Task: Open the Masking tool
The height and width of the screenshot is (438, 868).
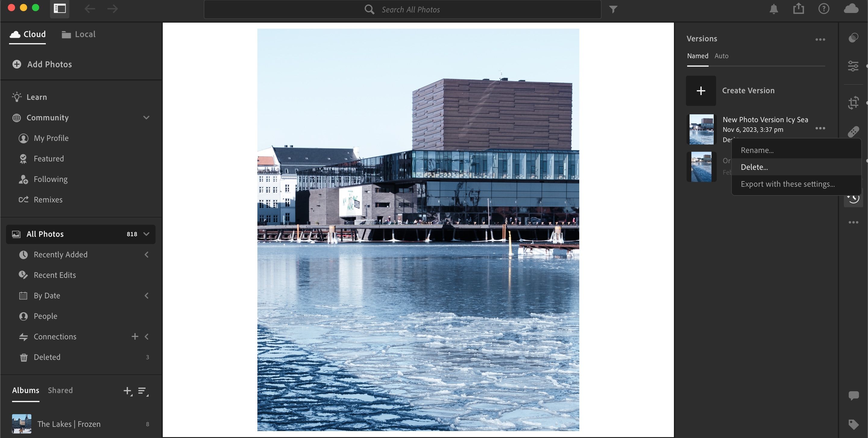Action: tap(854, 38)
